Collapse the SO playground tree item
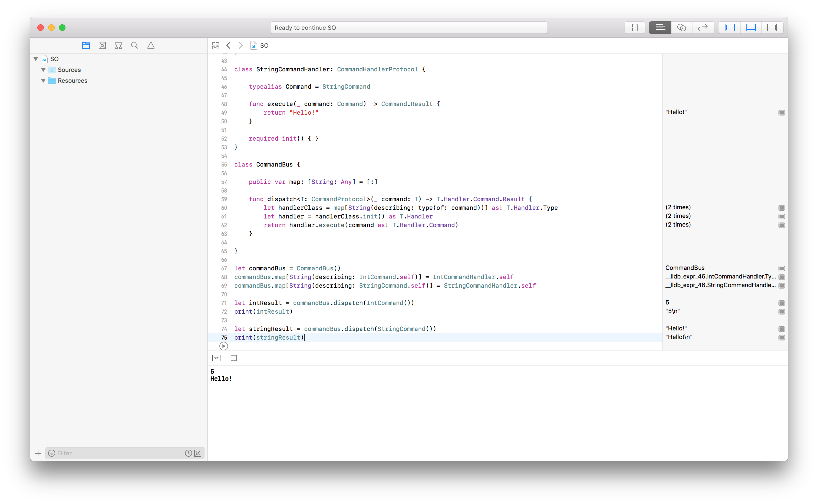 pyautogui.click(x=36, y=59)
